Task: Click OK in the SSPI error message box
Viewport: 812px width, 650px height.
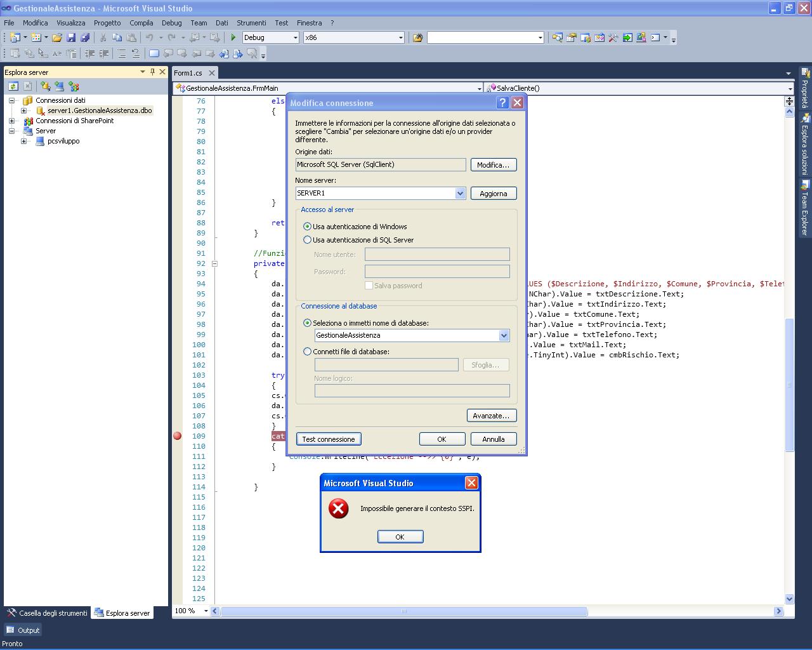Action: pyautogui.click(x=400, y=537)
